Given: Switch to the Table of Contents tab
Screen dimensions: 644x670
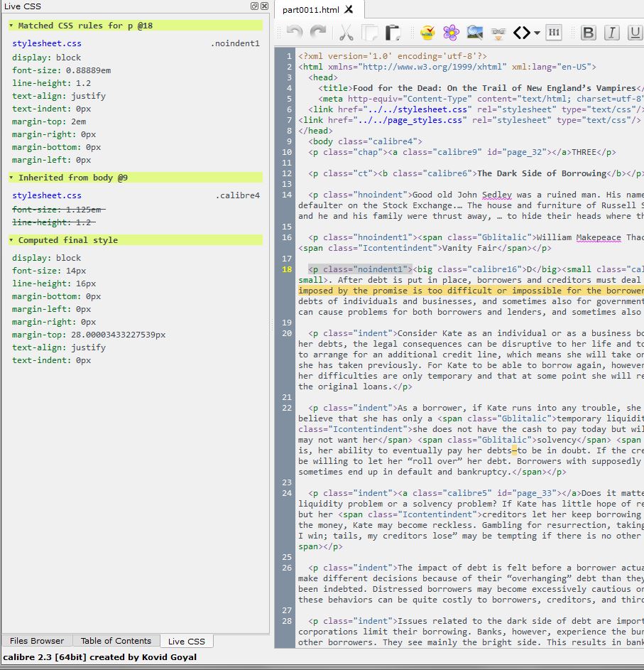Looking at the screenshot, I should (116, 641).
